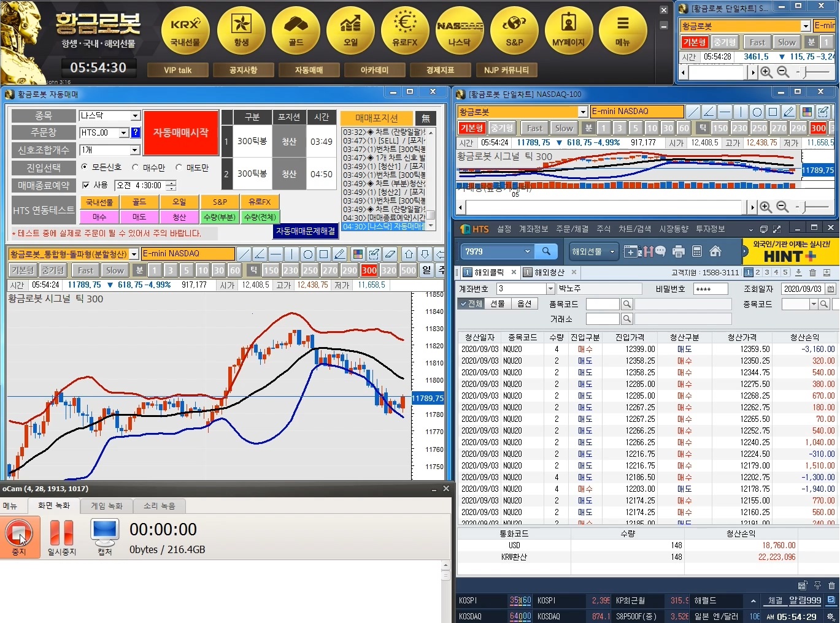Switch to oCam 게임 녹화 tab

(x=107, y=506)
